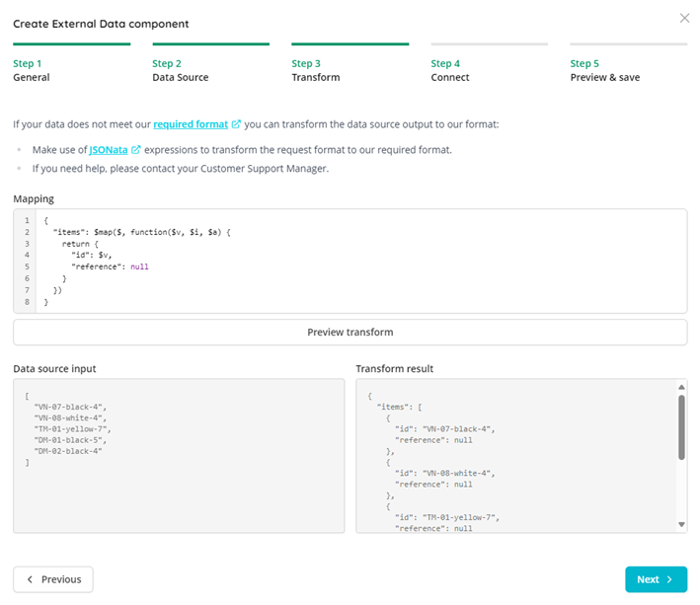Open external link icon beside required format
700x605 pixels.
[x=236, y=124]
